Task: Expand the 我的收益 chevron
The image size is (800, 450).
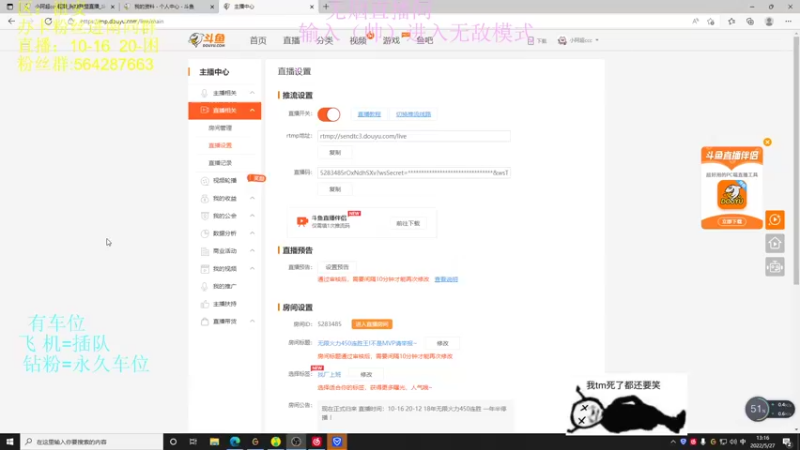Action: click(x=252, y=198)
